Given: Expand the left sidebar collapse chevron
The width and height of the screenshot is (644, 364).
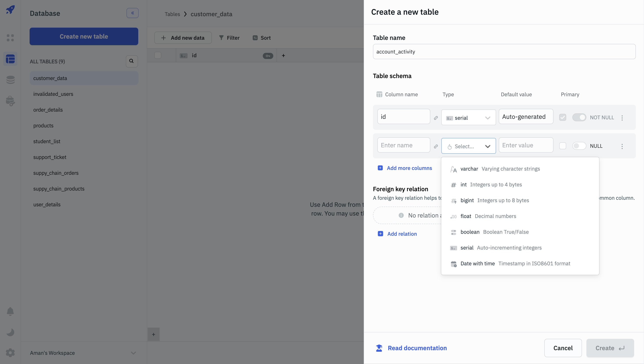Looking at the screenshot, I should pyautogui.click(x=132, y=13).
